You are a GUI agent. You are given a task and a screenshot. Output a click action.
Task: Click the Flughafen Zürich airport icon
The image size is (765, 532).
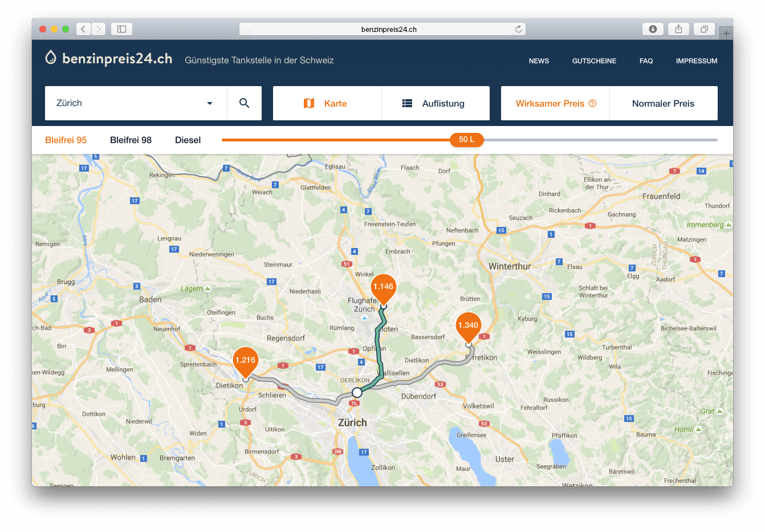click(364, 318)
